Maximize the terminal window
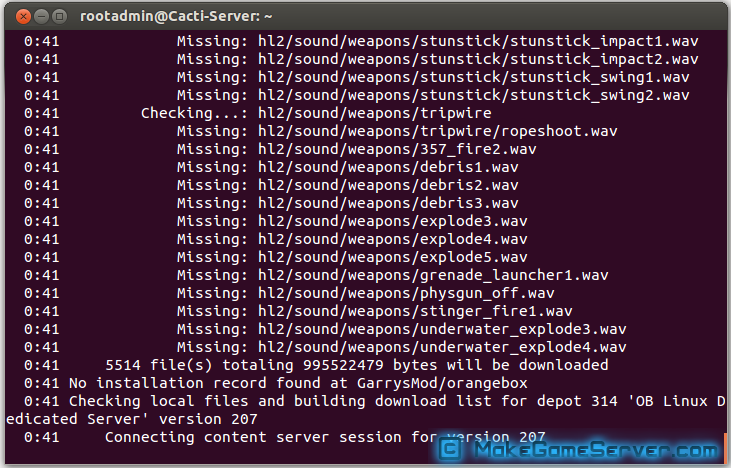731x468 pixels. tap(59, 17)
